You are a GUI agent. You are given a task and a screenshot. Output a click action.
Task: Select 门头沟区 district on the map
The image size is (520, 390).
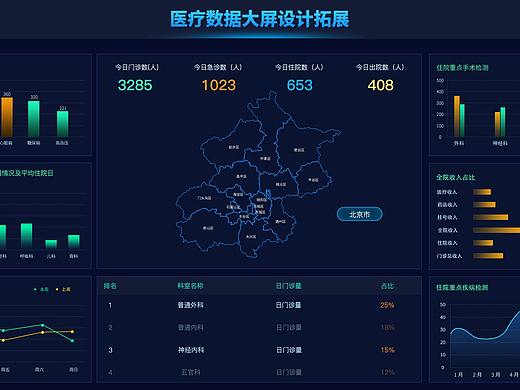point(204,198)
